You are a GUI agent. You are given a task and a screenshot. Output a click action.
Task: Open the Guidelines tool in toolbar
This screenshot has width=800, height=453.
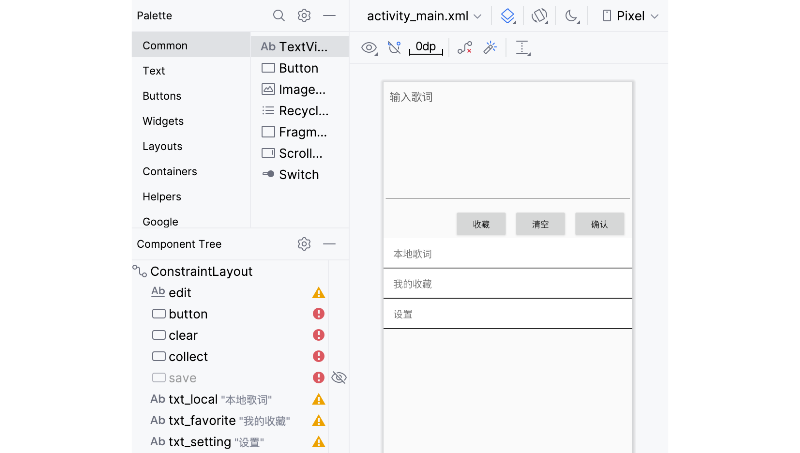pyautogui.click(x=523, y=47)
